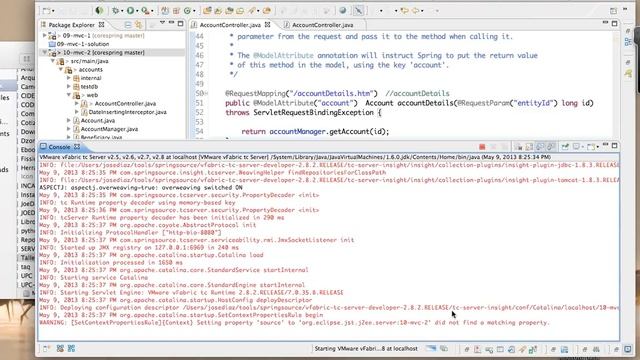This screenshot has width=640, height=360.
Task: Maximize the Console view
Action: coord(614,146)
